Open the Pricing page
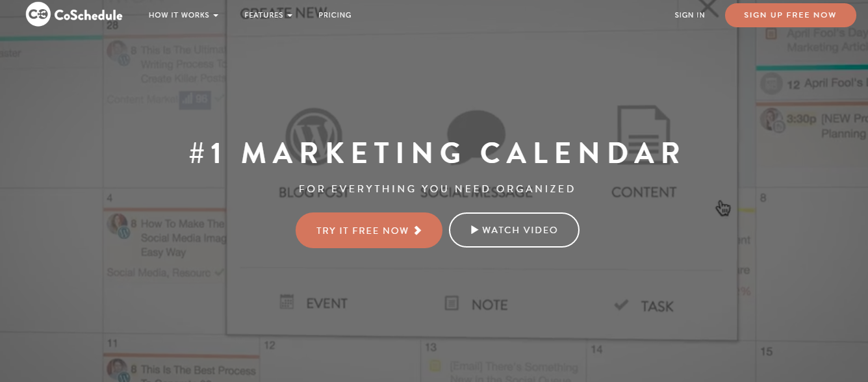 click(335, 14)
